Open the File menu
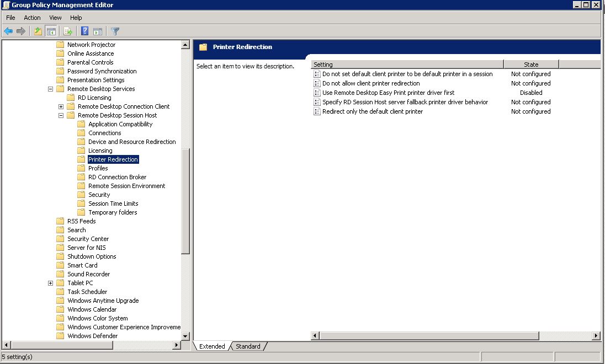 (11, 18)
